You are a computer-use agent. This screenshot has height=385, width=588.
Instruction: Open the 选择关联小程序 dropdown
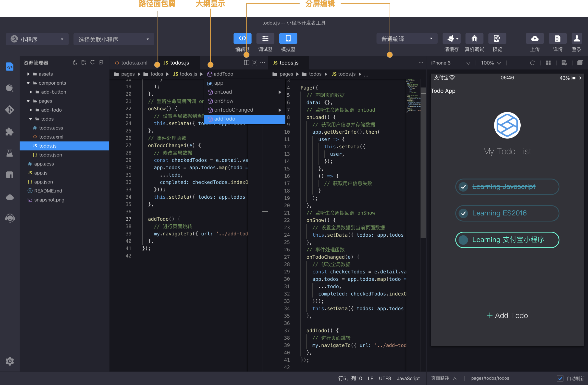click(114, 39)
